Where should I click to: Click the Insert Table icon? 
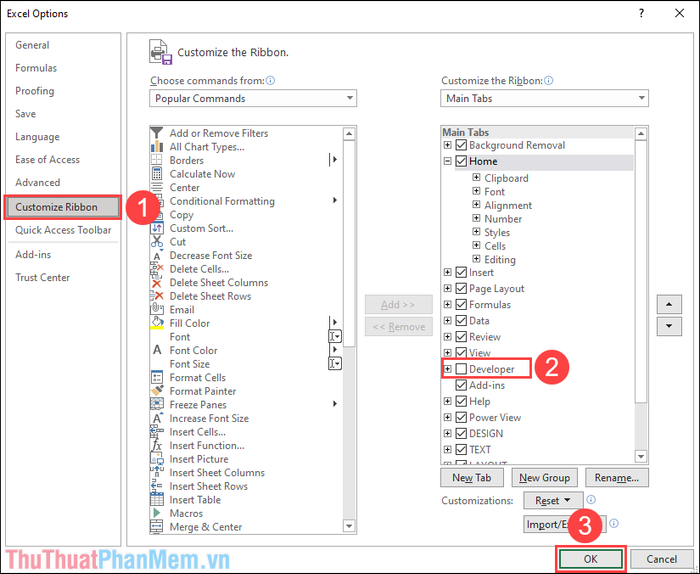[x=157, y=499]
